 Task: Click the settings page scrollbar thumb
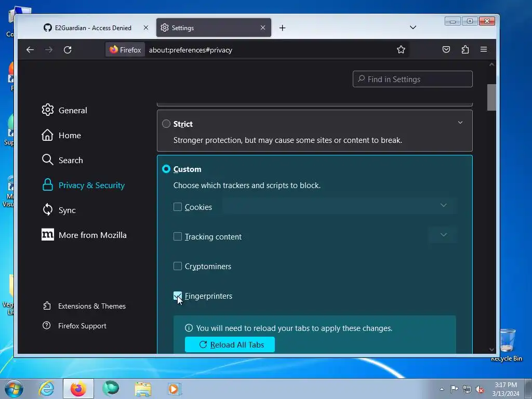click(491, 97)
